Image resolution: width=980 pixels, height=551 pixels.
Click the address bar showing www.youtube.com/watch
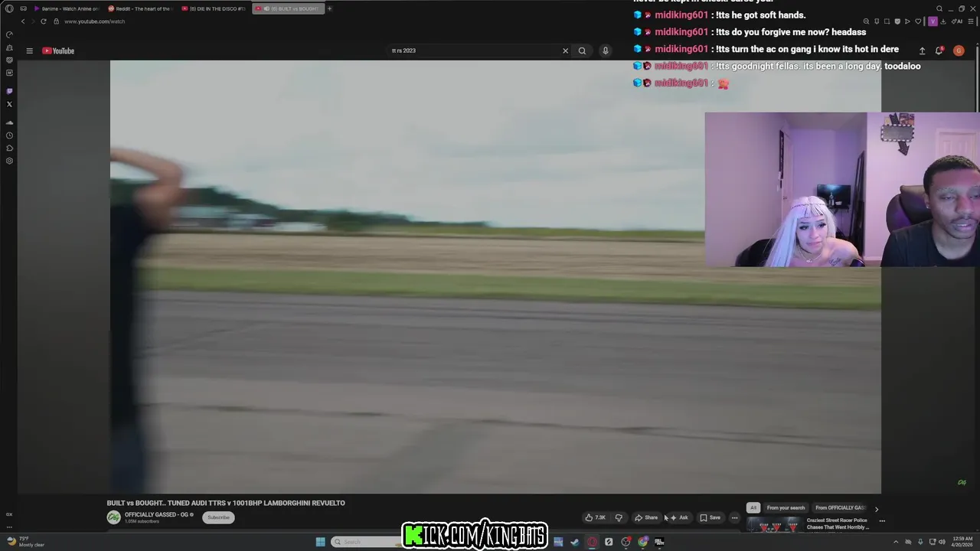(94, 21)
